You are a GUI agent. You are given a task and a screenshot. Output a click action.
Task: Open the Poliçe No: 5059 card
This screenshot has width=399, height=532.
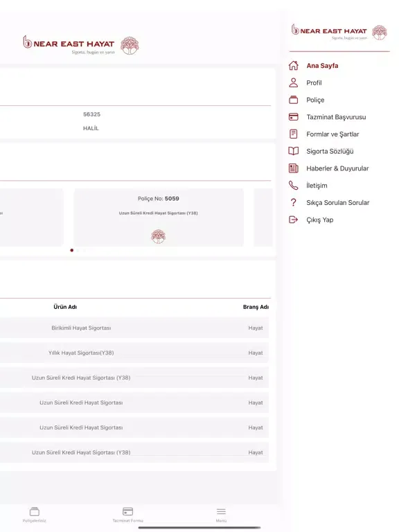coord(159,217)
